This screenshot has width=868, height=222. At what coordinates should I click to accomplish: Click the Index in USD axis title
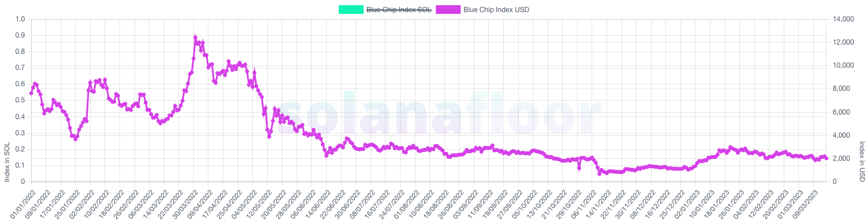862,161
